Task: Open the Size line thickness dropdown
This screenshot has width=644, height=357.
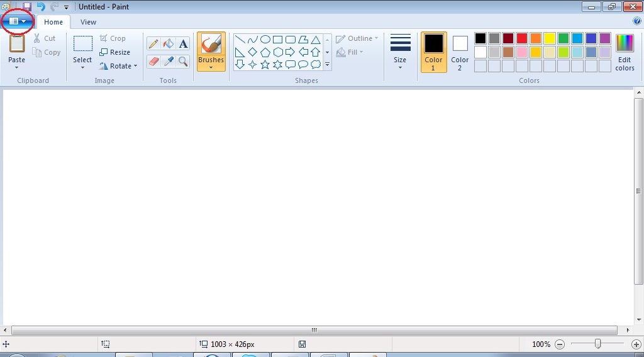Action: [401, 52]
